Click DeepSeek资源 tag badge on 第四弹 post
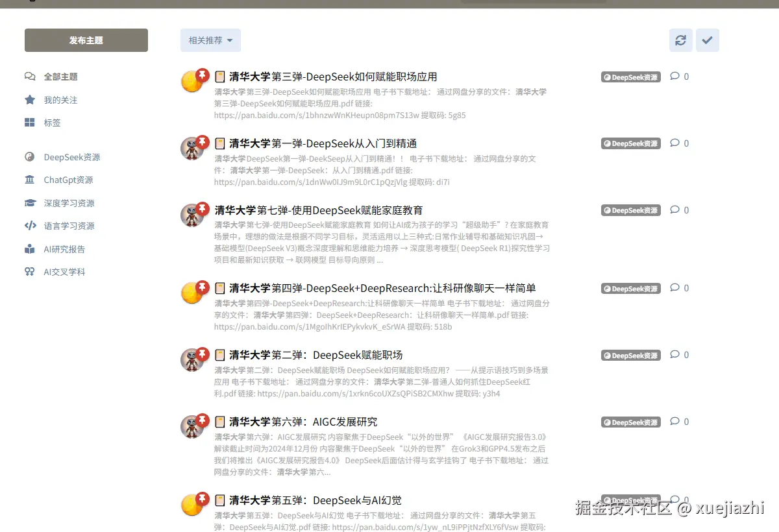779x532 pixels. 630,289
